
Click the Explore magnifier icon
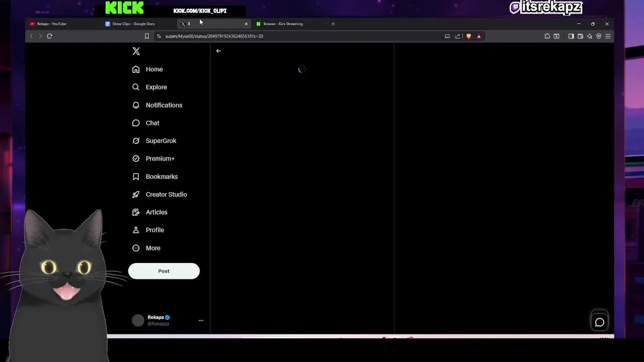tap(136, 87)
